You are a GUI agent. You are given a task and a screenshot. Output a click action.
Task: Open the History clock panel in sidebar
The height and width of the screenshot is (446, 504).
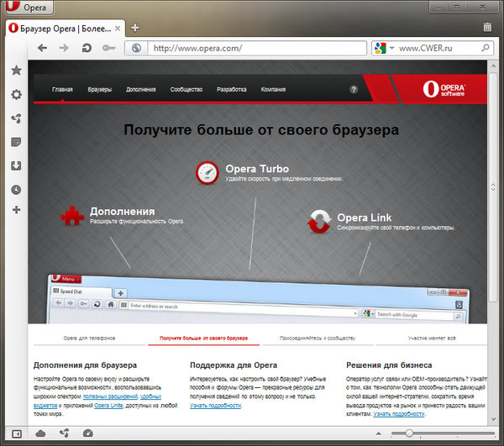[16, 189]
